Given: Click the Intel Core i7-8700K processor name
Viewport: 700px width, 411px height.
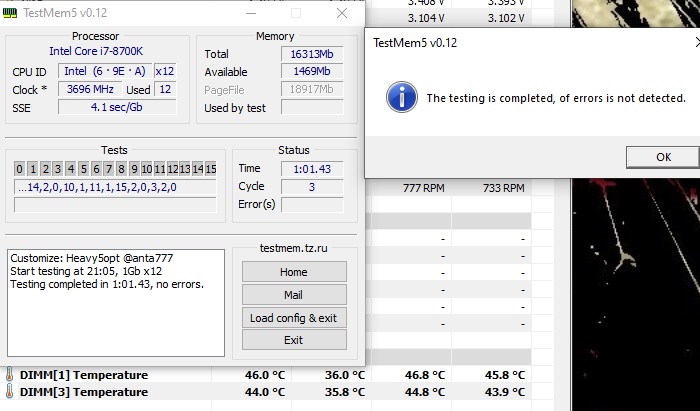Looking at the screenshot, I should point(96,51).
